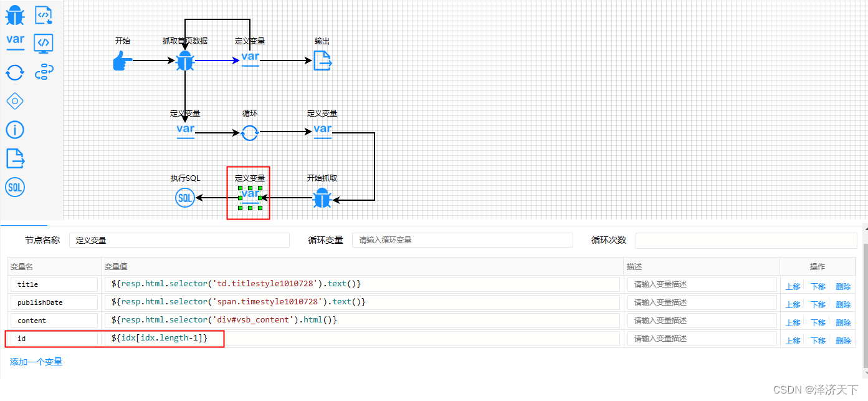Click 上移 in the id row

click(793, 341)
